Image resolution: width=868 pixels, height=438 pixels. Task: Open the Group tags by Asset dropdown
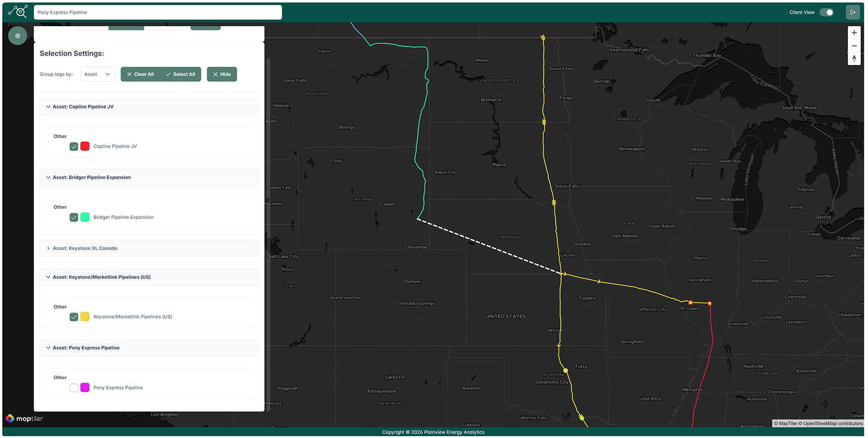(x=98, y=74)
